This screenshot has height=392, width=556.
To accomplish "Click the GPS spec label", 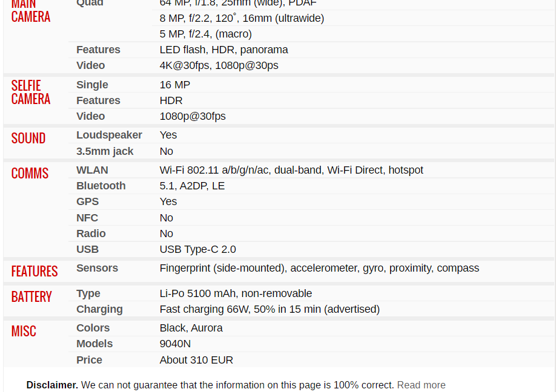I will pyautogui.click(x=88, y=201).
